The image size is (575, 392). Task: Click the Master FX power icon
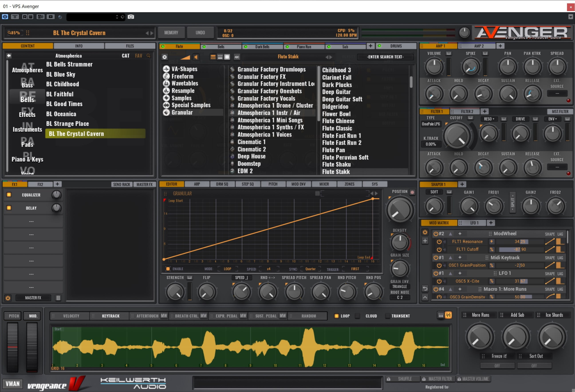click(x=8, y=298)
